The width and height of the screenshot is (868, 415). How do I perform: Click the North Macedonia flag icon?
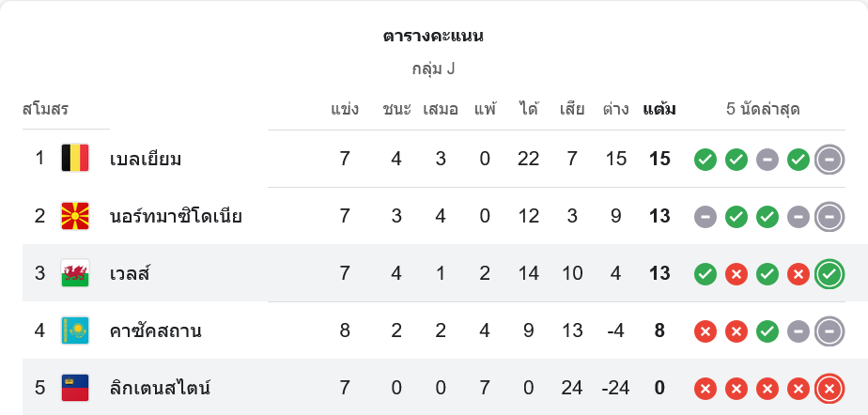74,216
